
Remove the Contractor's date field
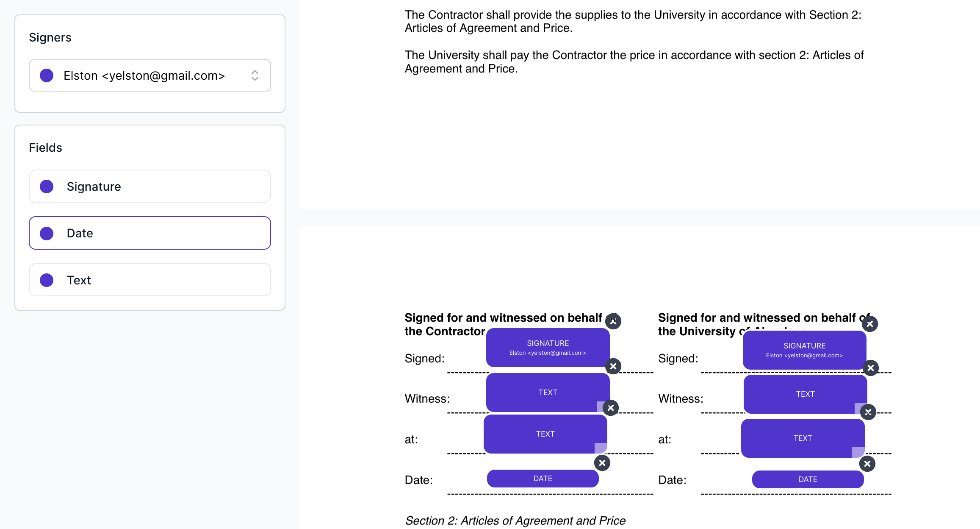[x=602, y=463]
